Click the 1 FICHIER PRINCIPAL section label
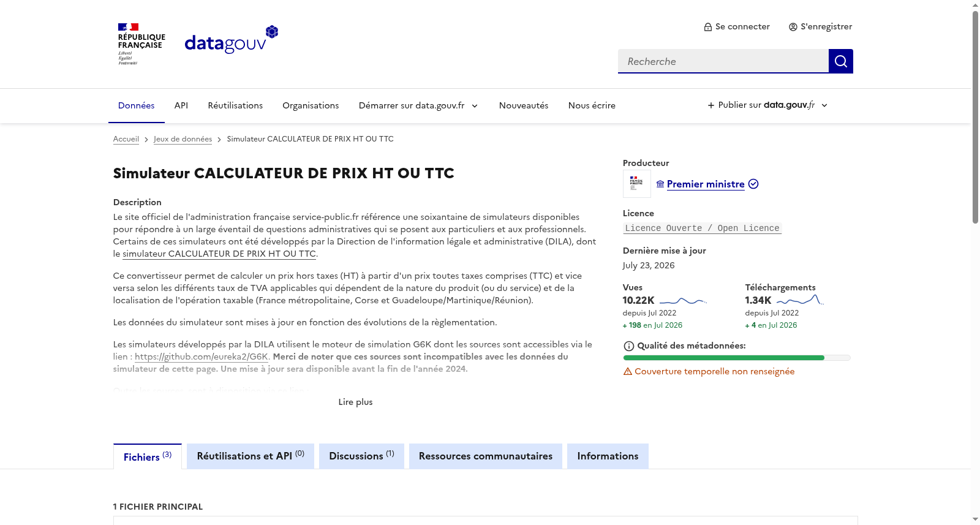980x525 pixels. 158,507
